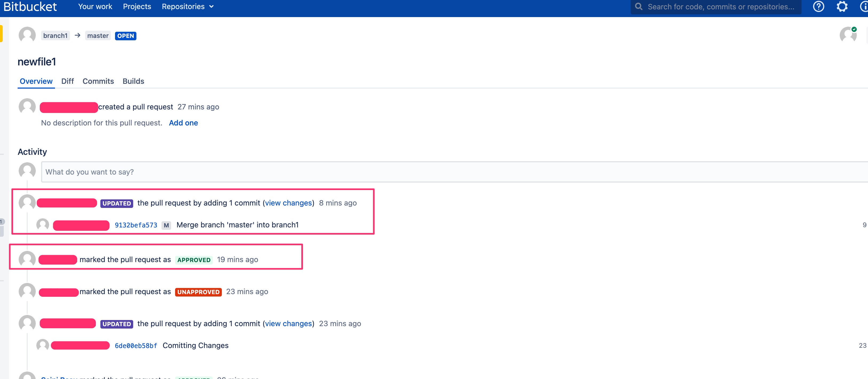Open the Your work menu
Viewport: 868px width, 379px height.
pos(95,6)
